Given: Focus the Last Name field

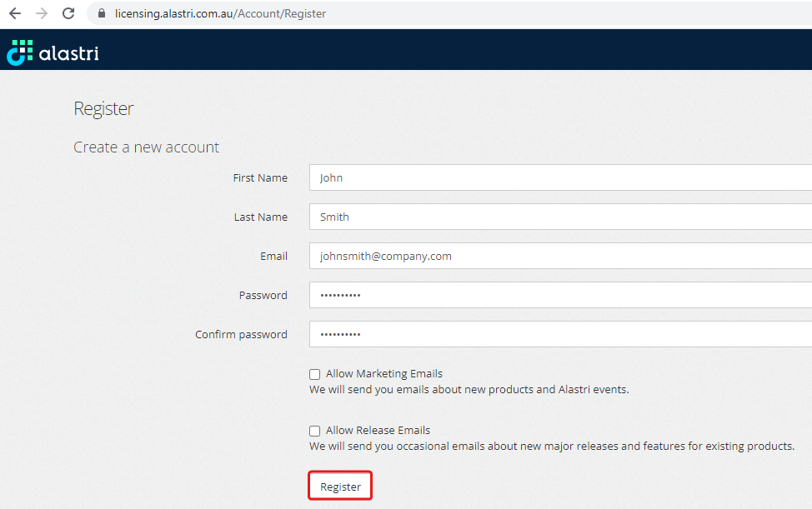Looking at the screenshot, I should click(x=560, y=217).
